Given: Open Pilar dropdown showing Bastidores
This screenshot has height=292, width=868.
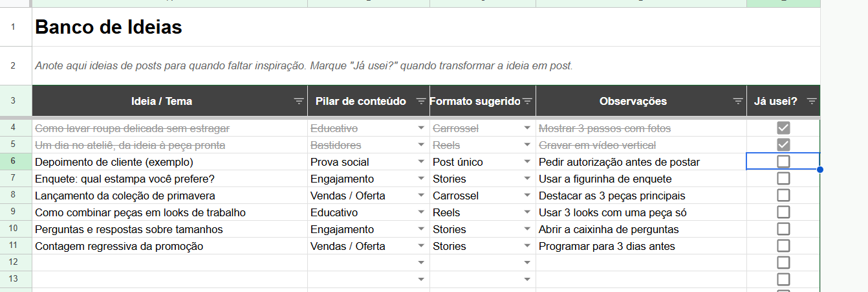Looking at the screenshot, I should coord(421,145).
